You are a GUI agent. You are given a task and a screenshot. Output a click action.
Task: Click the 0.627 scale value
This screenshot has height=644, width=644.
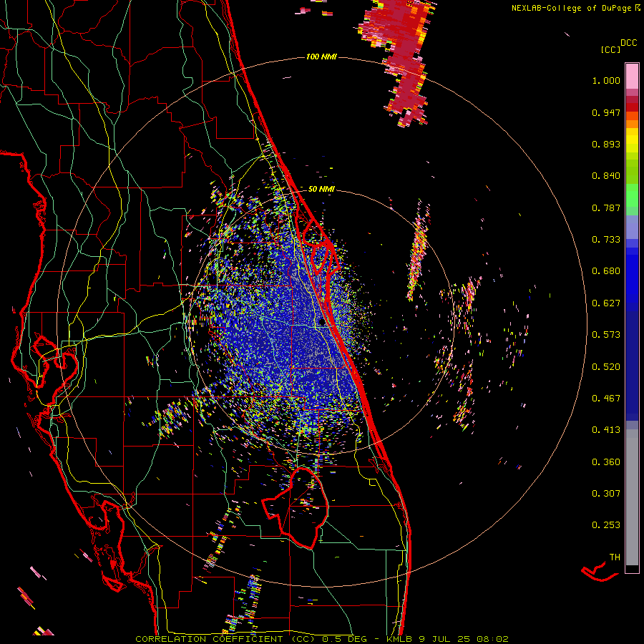point(606,303)
